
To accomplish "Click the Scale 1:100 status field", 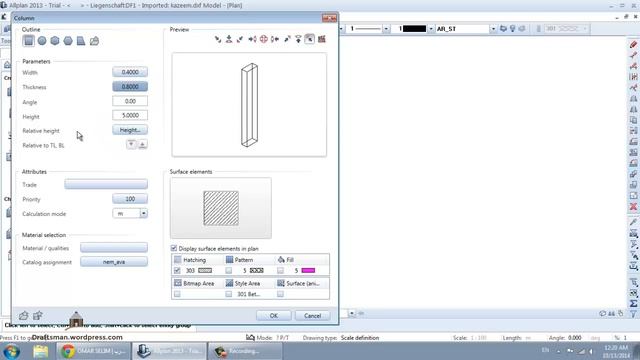I will coord(469,338).
